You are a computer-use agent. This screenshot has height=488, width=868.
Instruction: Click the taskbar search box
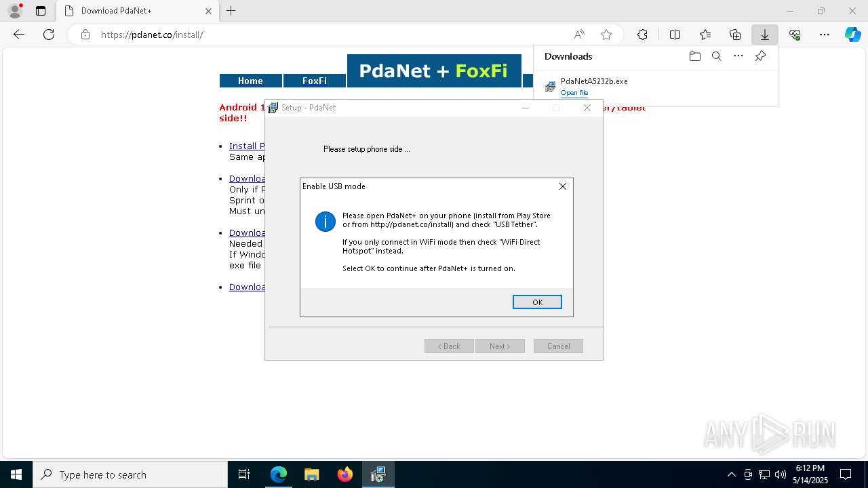[130, 474]
